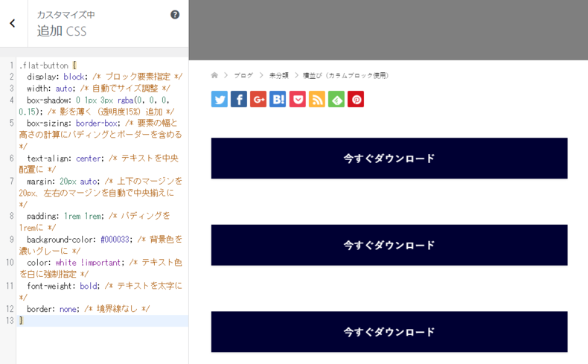Click the background-color #000033 value
Screen dimensions: 588x364
pos(115,240)
